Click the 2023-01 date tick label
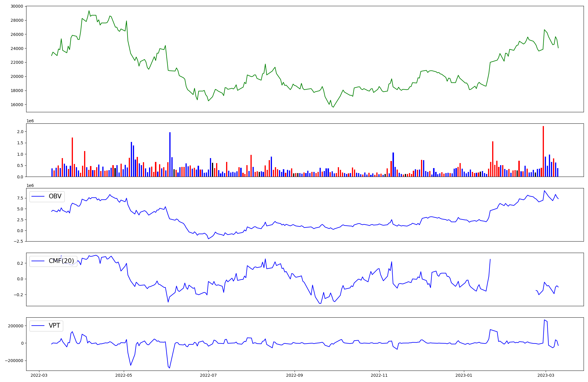The height and width of the screenshot is (382, 588). pos(464,375)
